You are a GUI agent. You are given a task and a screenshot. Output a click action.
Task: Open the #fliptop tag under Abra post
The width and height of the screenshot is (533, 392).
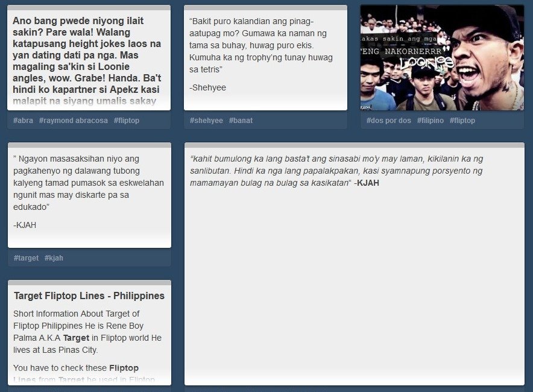[x=127, y=121]
